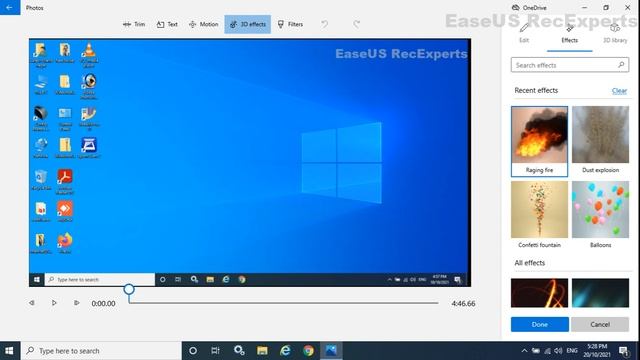Choose the orange swirl effect under All effects
Image resolution: width=640 pixels, height=360 pixels.
[539, 293]
